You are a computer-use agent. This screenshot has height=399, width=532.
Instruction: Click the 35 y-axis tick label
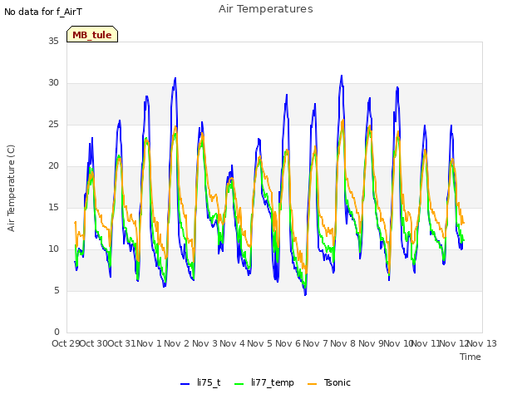tap(53, 41)
